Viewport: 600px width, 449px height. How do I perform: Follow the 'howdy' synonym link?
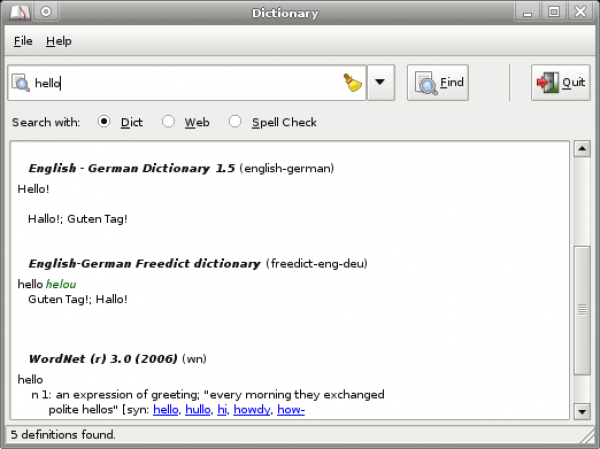click(x=252, y=410)
